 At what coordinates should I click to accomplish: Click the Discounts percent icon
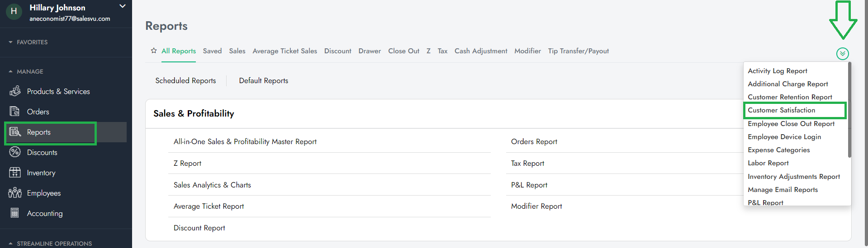coord(15,152)
